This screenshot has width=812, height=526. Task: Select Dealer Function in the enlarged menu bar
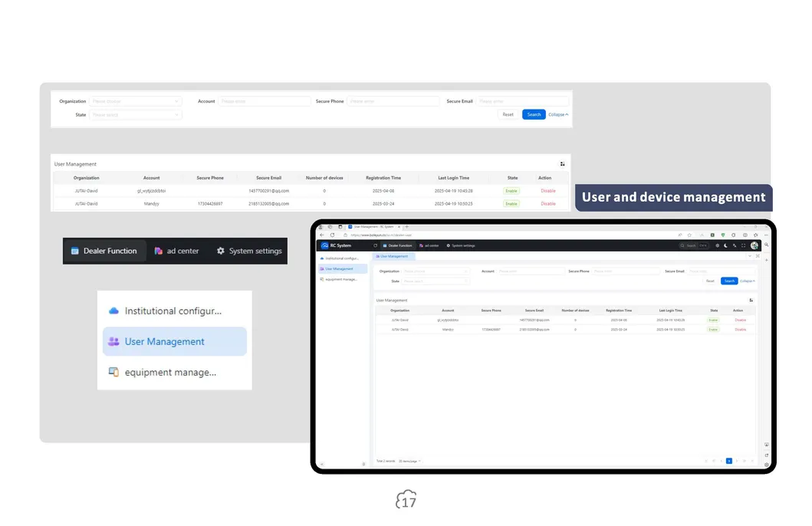(104, 251)
